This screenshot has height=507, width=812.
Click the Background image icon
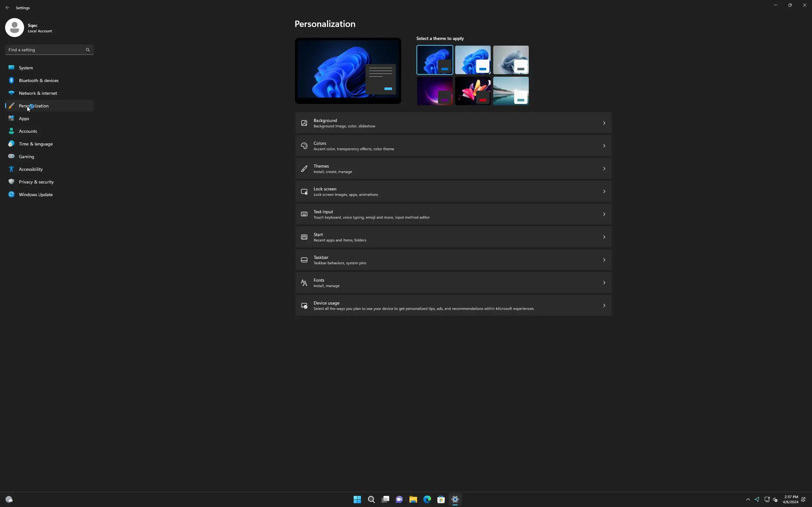304,123
